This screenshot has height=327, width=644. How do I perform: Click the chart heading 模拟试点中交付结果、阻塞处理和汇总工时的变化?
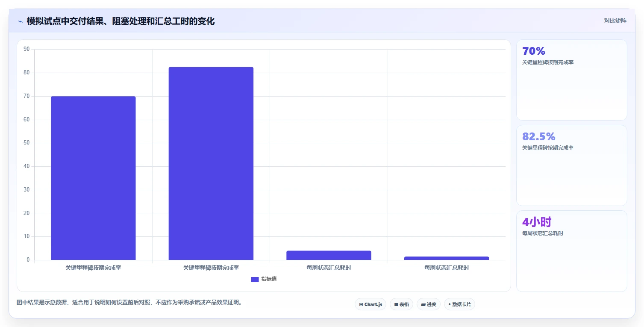click(x=121, y=21)
